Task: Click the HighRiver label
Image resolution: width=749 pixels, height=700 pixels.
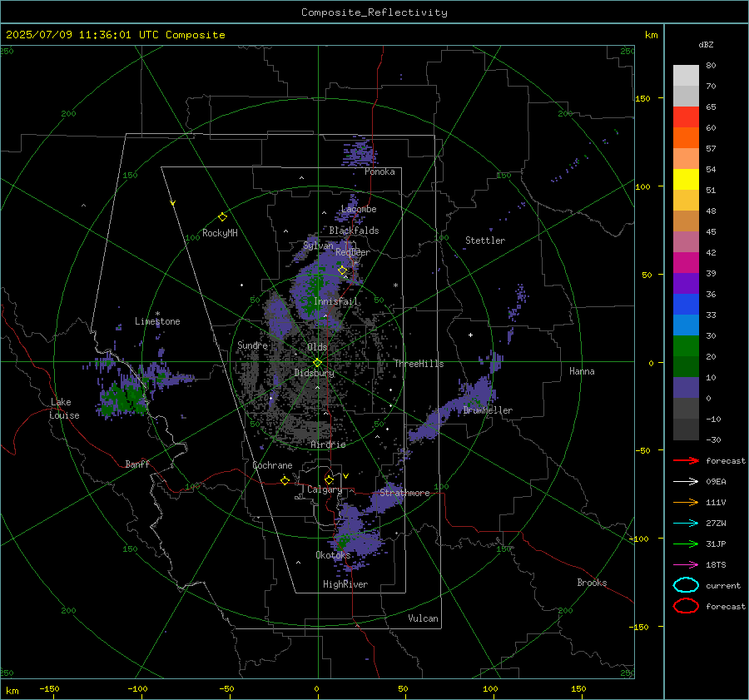Action: [x=345, y=584]
